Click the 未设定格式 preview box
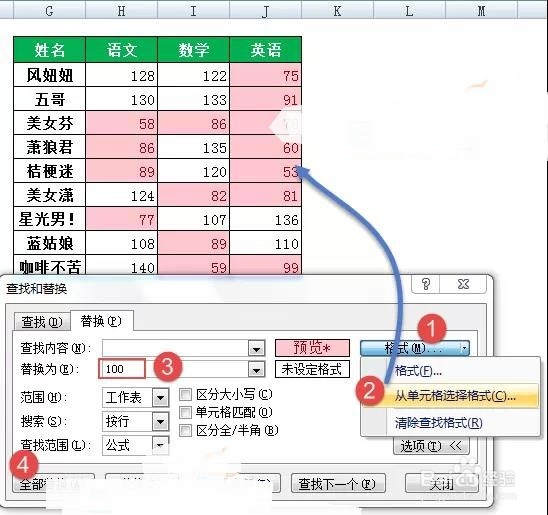This screenshot has height=515, width=548. click(312, 369)
